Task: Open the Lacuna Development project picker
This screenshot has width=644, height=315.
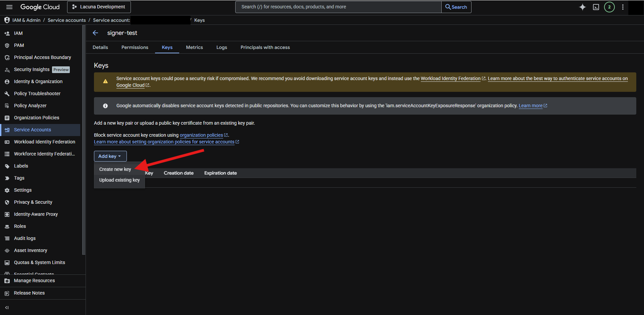Action: 99,7
